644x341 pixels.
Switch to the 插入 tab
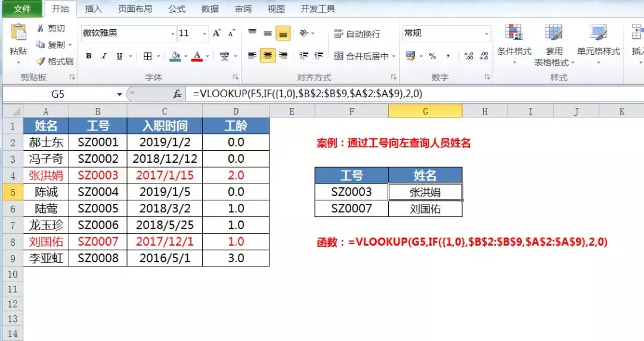[93, 8]
